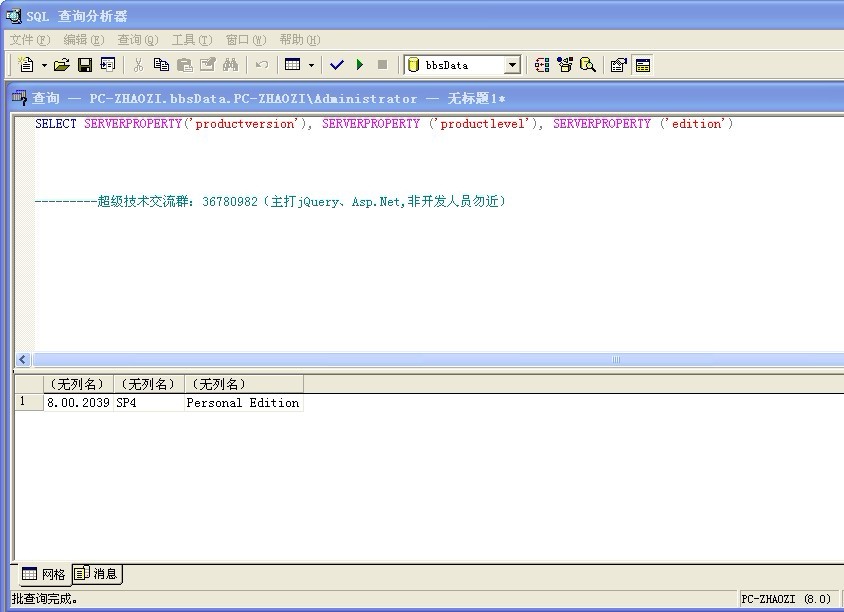Click the Undo arrow icon
The height and width of the screenshot is (612, 844).
(262, 65)
